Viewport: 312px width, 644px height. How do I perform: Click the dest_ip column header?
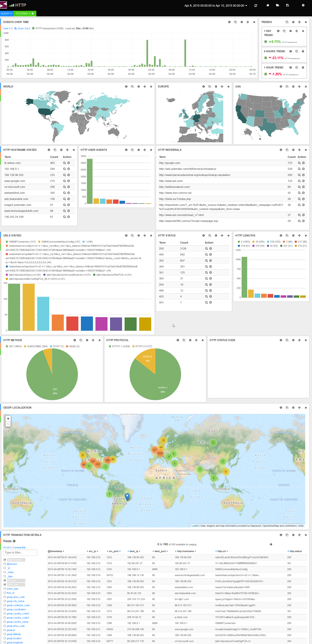(x=134, y=551)
